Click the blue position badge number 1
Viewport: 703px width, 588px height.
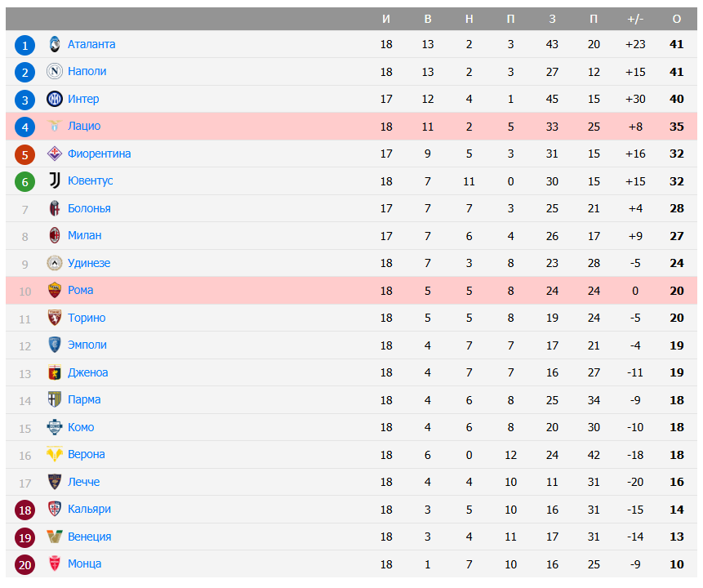[25, 45]
